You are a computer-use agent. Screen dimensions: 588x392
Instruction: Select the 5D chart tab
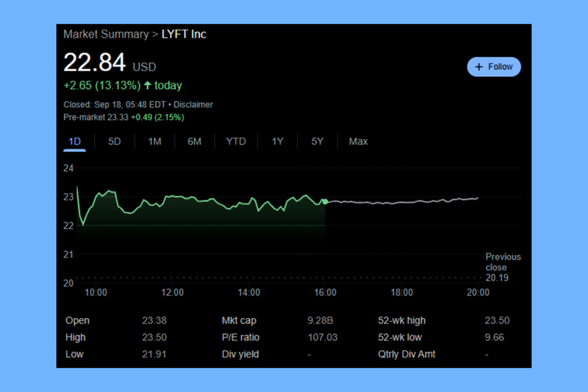tap(114, 141)
